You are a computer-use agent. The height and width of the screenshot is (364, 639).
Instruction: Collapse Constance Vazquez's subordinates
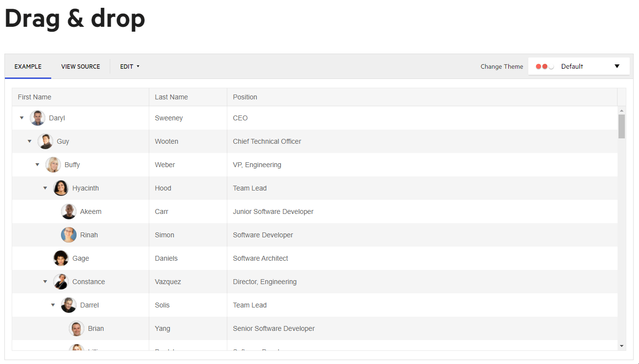(45, 282)
